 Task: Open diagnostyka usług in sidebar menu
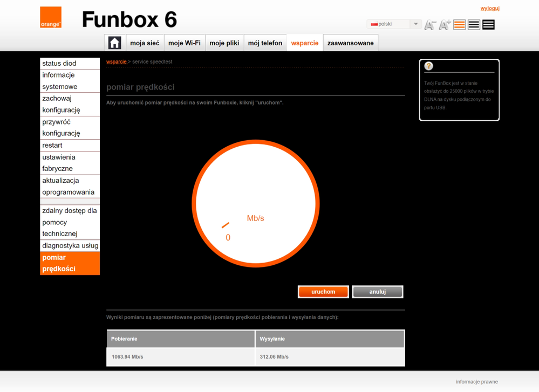coord(70,246)
